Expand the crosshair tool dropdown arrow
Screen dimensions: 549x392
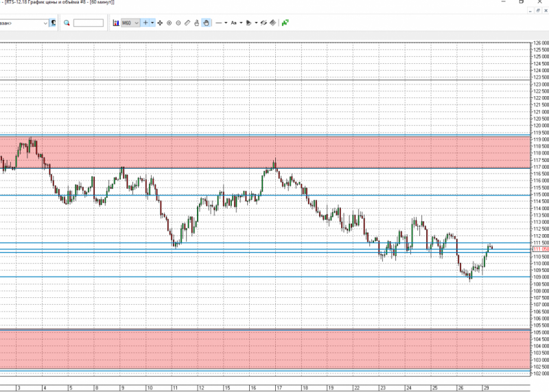pos(152,23)
